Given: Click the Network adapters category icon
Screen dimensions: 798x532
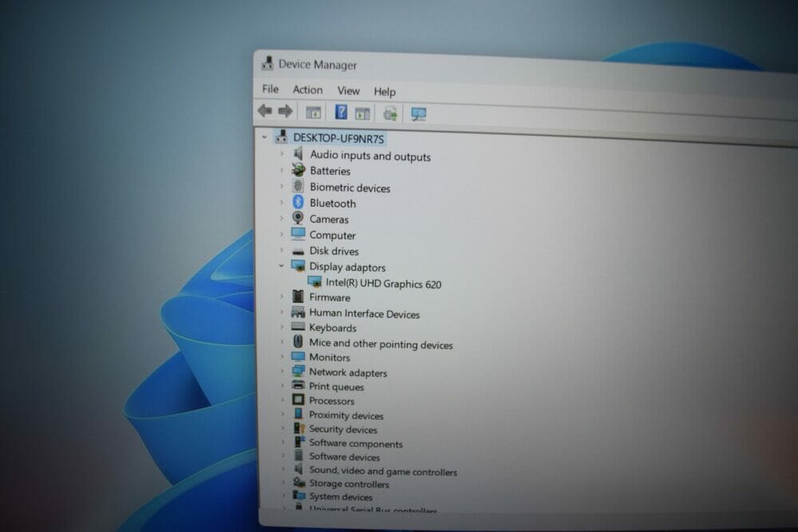Looking at the screenshot, I should point(298,371).
